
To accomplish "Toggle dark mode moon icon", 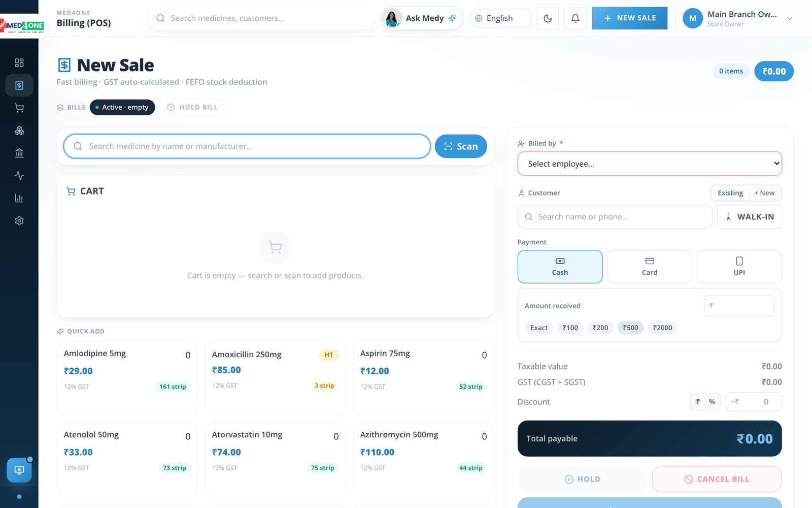I will click(x=548, y=18).
